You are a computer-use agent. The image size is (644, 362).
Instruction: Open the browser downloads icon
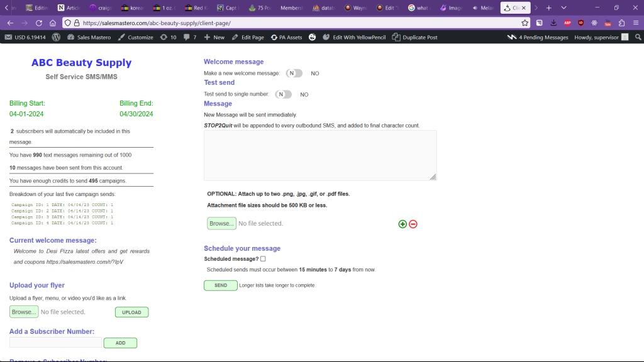click(x=553, y=23)
